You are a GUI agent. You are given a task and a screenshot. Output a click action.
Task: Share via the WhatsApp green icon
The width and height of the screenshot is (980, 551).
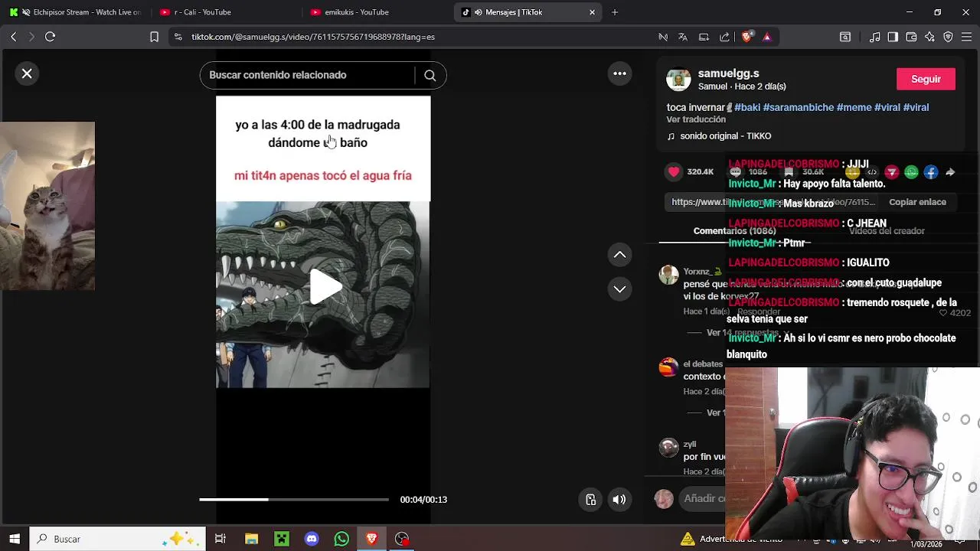tap(911, 172)
